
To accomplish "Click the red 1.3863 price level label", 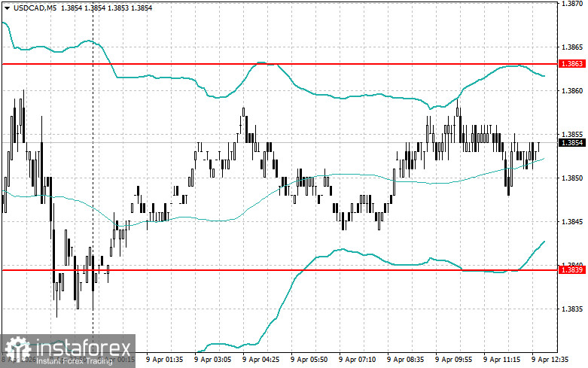I will tap(572, 64).
